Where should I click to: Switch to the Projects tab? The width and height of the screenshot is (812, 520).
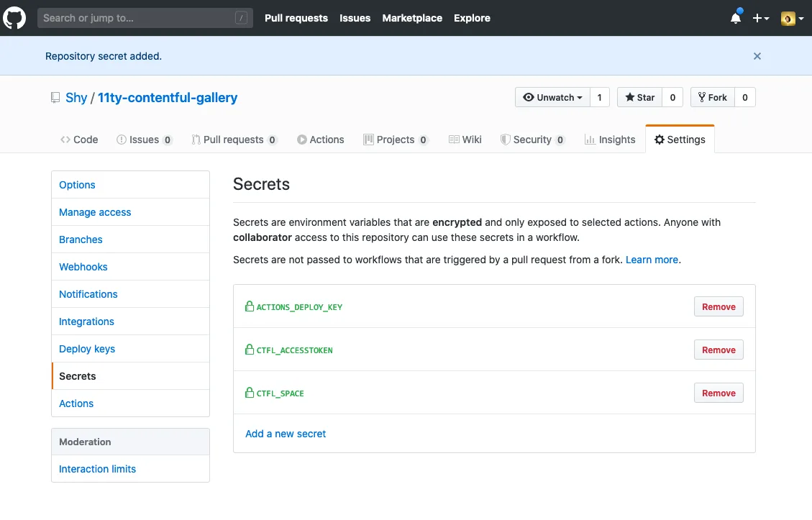(396, 140)
